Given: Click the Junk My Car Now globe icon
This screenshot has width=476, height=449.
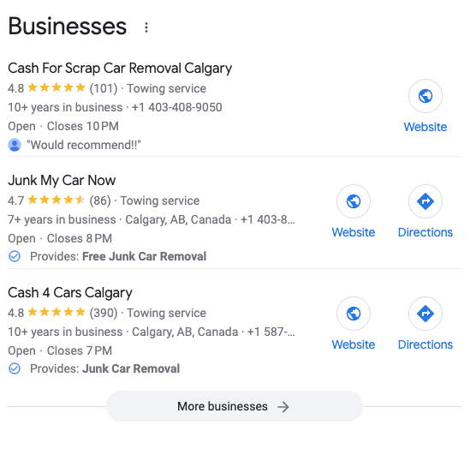Looking at the screenshot, I should 354,201.
